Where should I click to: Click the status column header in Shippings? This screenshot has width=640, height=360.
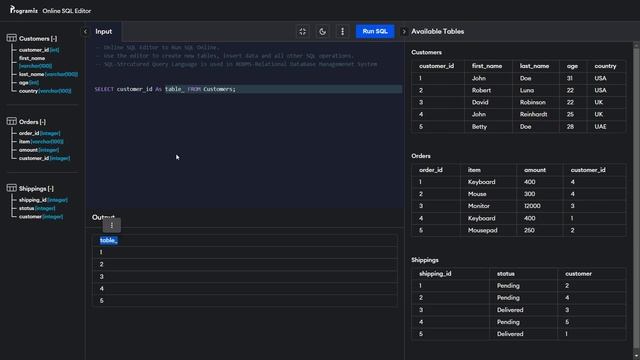click(506, 274)
